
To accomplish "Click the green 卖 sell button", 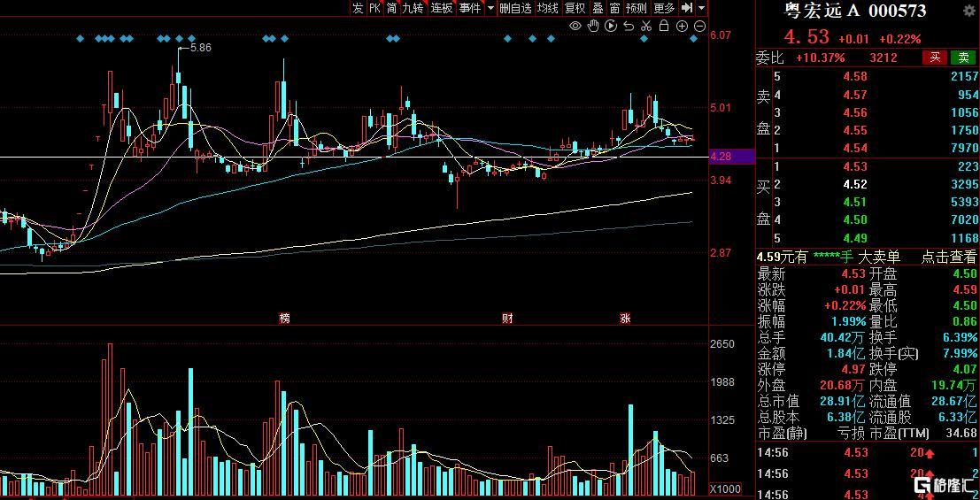I will (x=963, y=58).
